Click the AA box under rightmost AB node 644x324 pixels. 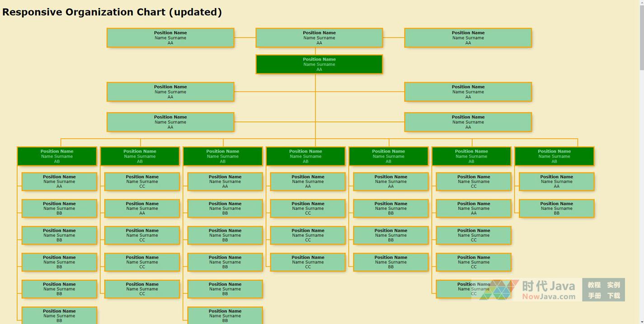coord(556,181)
